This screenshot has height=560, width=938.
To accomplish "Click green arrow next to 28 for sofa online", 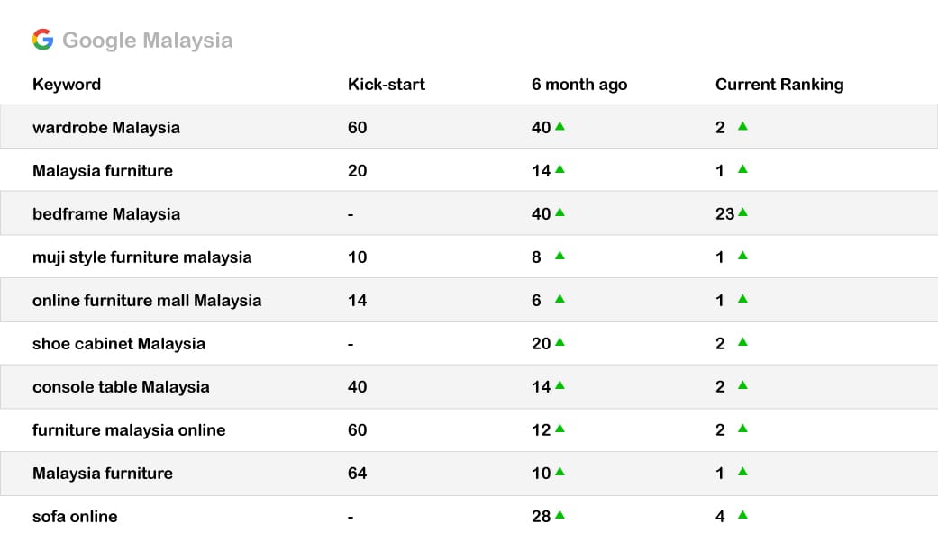I will pyautogui.click(x=560, y=515).
